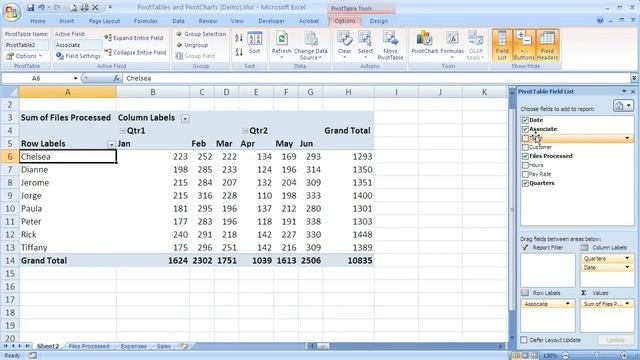Save the workbook from Quick Access toolbar

pos(30,7)
